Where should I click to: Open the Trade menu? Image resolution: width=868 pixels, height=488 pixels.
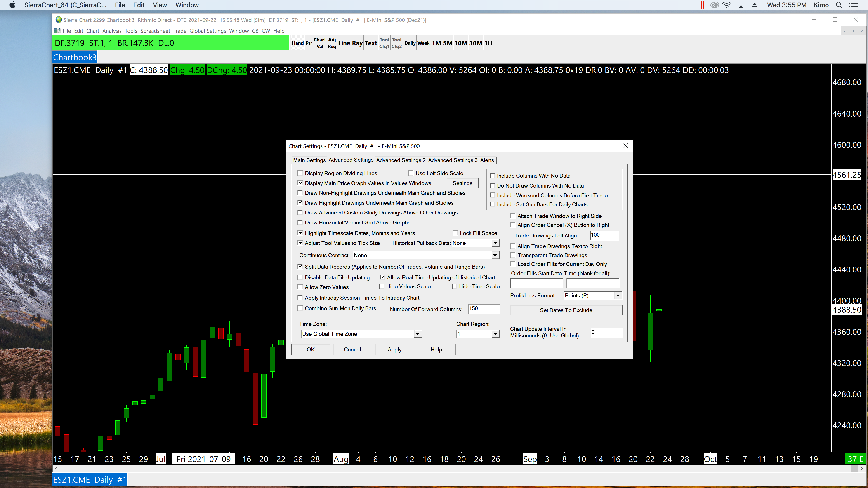[180, 31]
